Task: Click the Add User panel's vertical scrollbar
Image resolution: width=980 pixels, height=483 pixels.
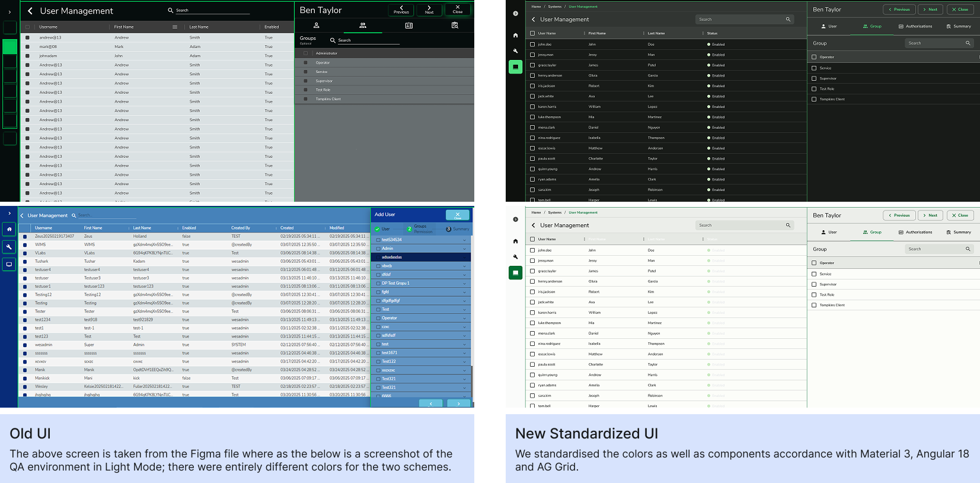Action: tap(472, 380)
